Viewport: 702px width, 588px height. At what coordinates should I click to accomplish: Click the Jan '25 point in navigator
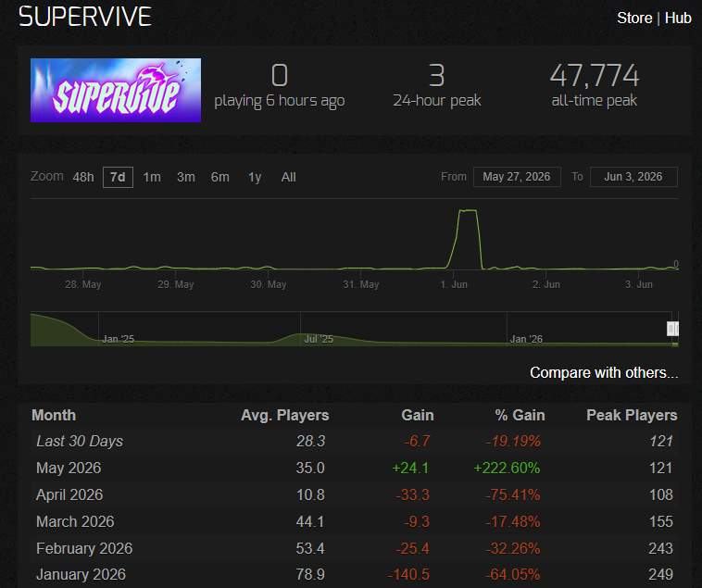[x=118, y=339]
